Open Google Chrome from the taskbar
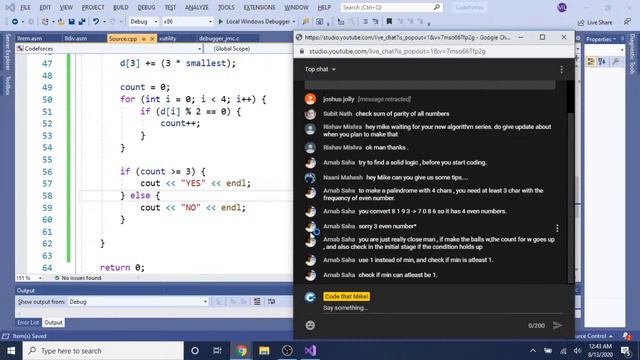Viewport: 640px width, 360px height. tap(241, 351)
